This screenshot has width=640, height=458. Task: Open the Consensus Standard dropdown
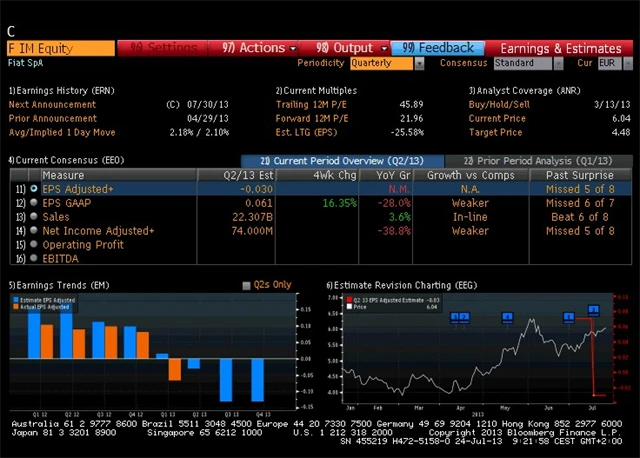(558, 63)
